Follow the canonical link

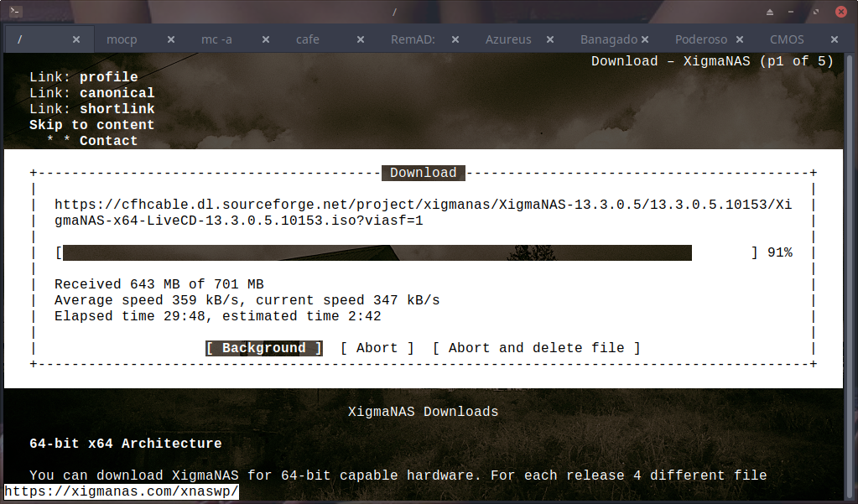click(x=117, y=93)
